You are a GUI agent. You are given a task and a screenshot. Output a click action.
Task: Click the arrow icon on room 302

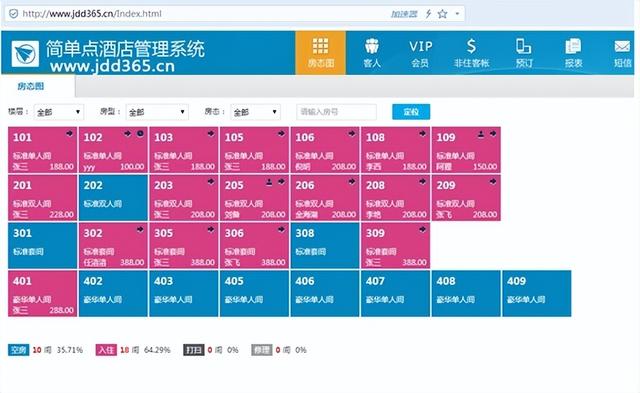[140, 229]
